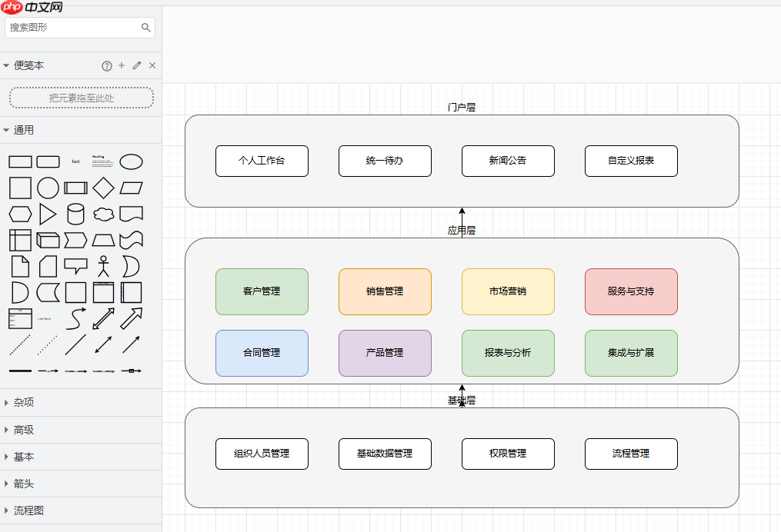
Task: Select the actor stick-figure shape
Action: [102, 267]
